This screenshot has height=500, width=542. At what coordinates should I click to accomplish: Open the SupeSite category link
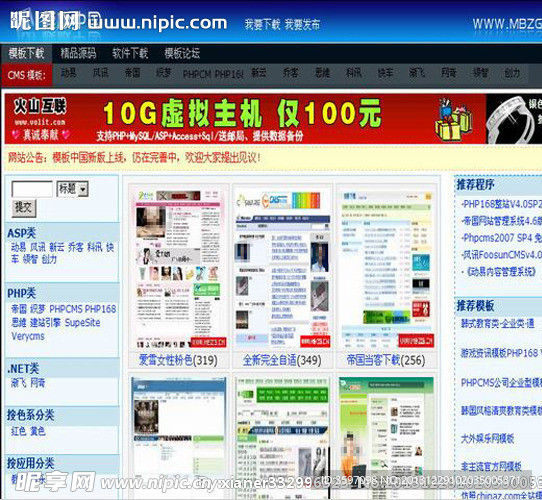point(83,323)
